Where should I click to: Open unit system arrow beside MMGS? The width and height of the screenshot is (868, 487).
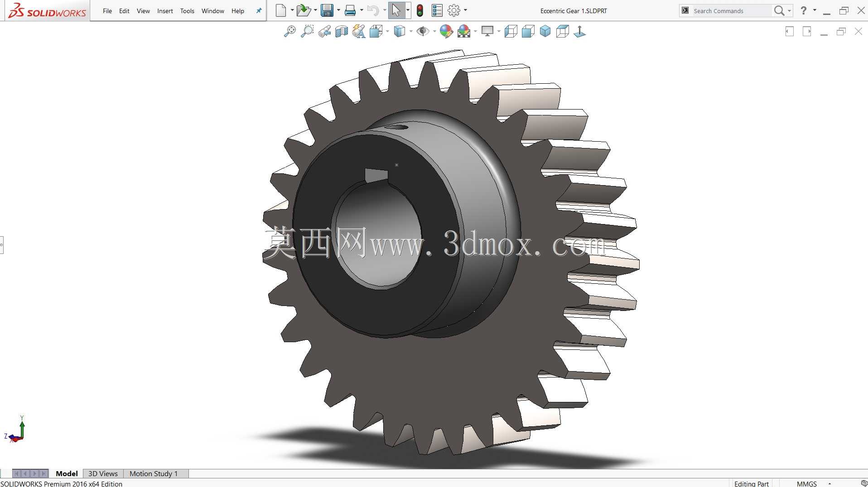click(829, 483)
